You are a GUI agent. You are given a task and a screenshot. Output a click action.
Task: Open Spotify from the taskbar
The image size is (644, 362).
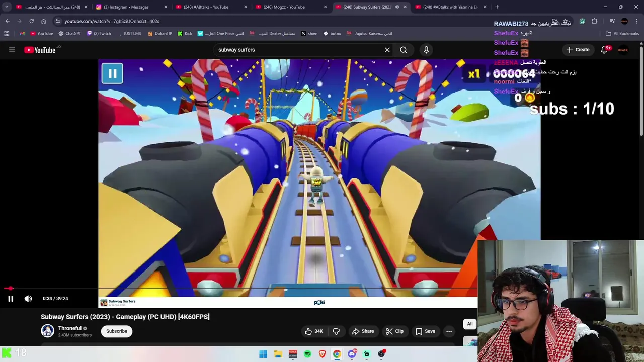coord(307,354)
